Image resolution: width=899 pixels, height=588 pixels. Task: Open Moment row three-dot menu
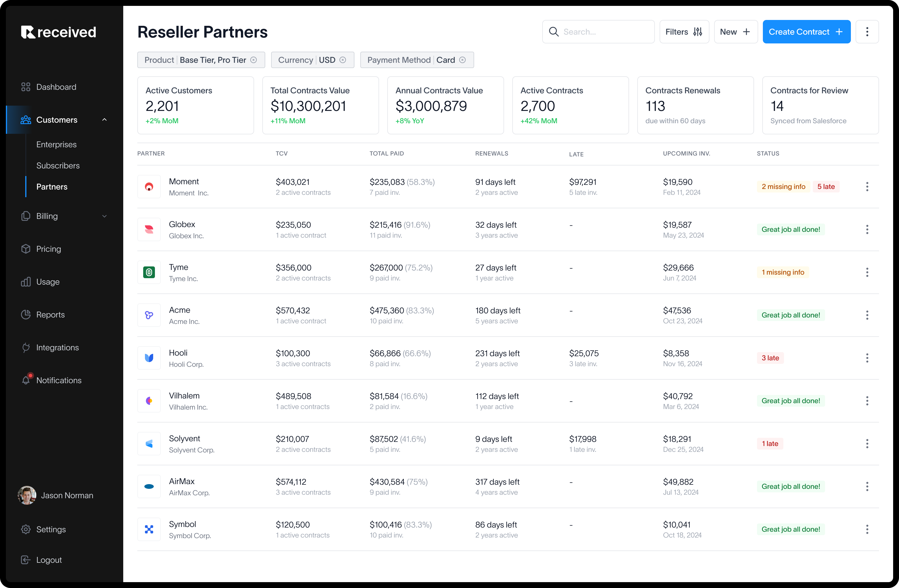867,187
